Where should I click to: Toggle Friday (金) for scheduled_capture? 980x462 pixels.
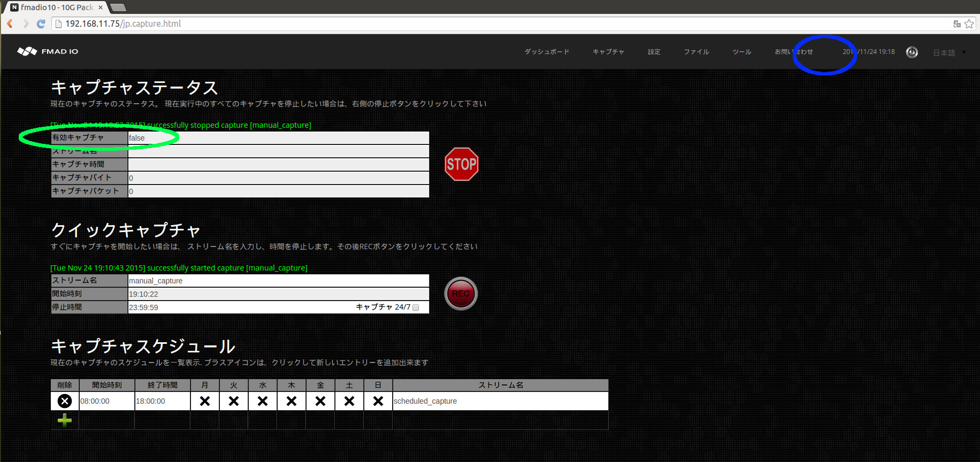click(x=320, y=401)
